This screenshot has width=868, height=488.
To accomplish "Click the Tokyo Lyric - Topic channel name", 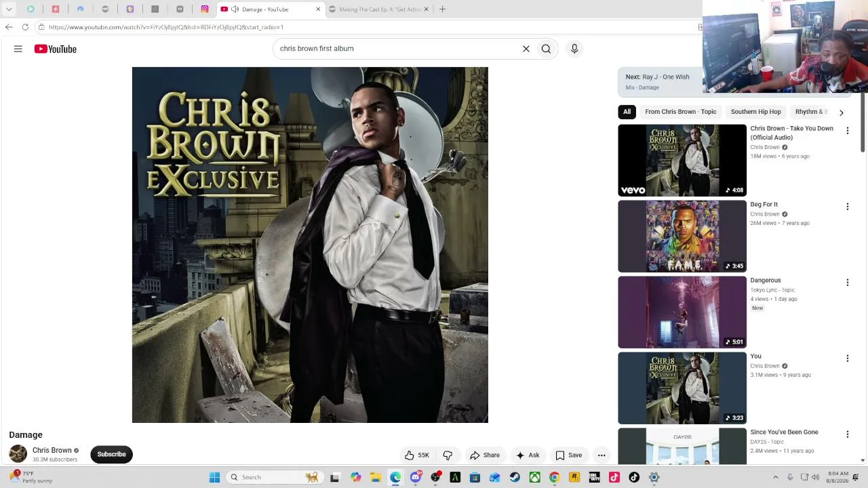I will [772, 290].
